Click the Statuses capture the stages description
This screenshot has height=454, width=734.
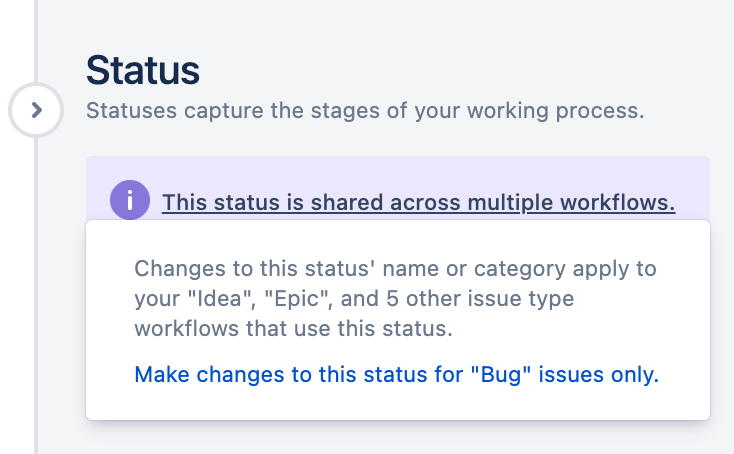365,111
